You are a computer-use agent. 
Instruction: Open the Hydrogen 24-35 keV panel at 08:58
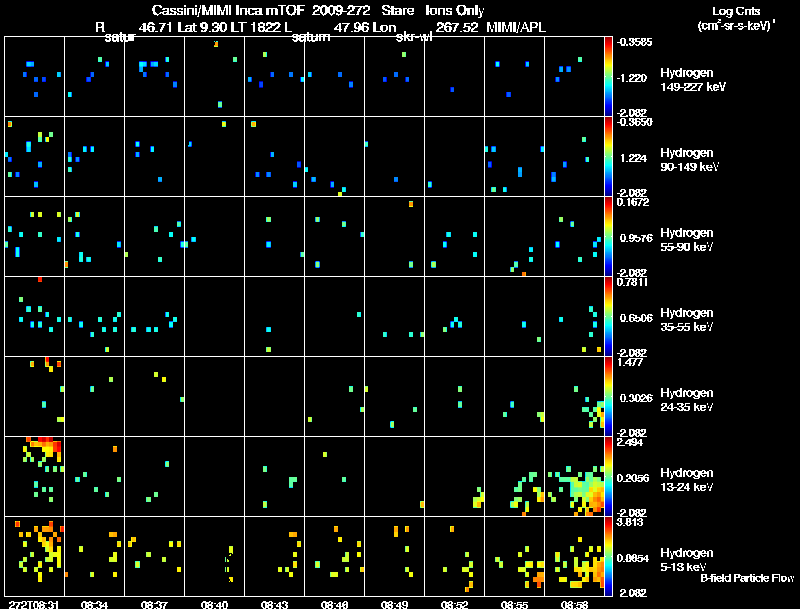pyautogui.click(x=574, y=397)
